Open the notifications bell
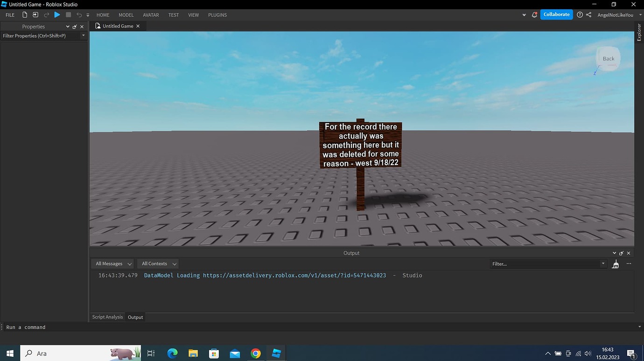644x361 pixels. [534, 15]
